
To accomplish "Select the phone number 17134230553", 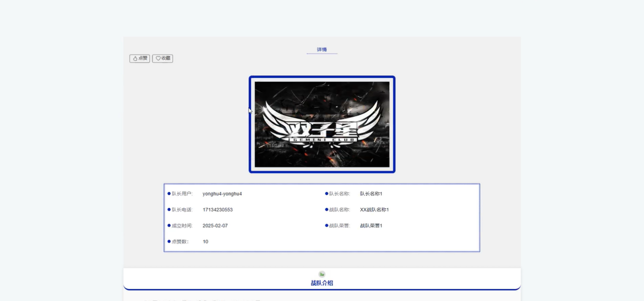I will (218, 210).
